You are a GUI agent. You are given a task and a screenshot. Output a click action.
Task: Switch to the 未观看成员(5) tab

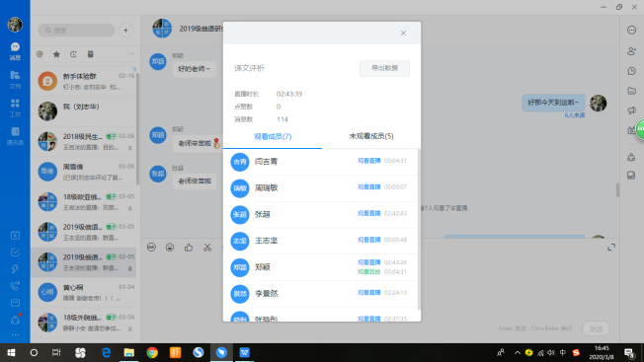pyautogui.click(x=371, y=136)
